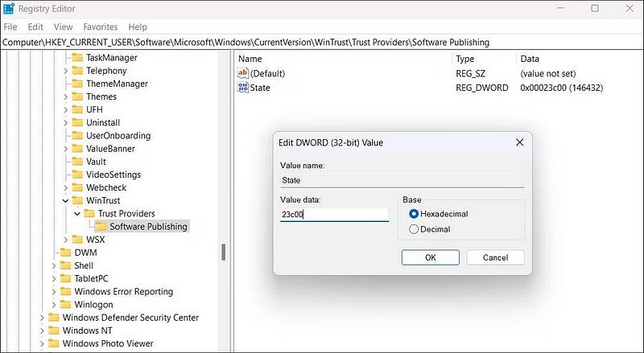Select the Decimal base radio button
This screenshot has height=353, width=644.
tap(415, 229)
